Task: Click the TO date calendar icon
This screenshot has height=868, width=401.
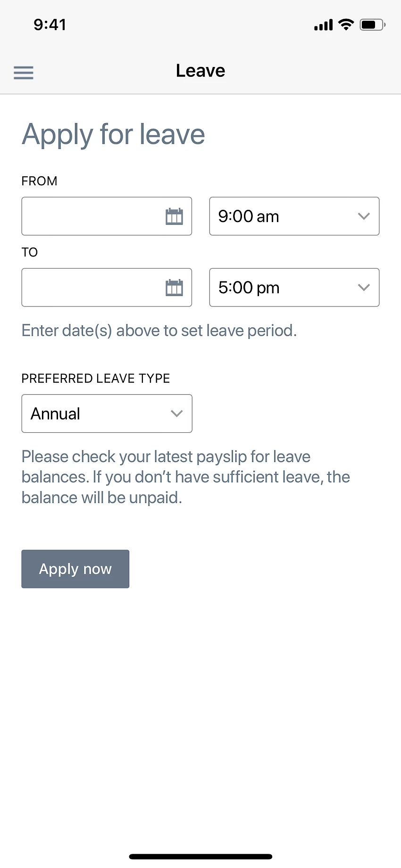Action: pos(174,288)
